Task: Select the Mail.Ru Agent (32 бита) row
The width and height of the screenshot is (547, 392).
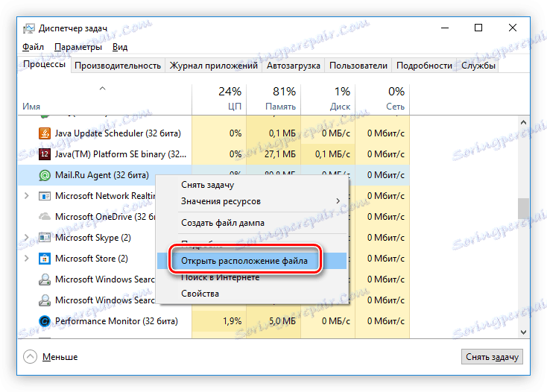Action: click(x=213, y=175)
